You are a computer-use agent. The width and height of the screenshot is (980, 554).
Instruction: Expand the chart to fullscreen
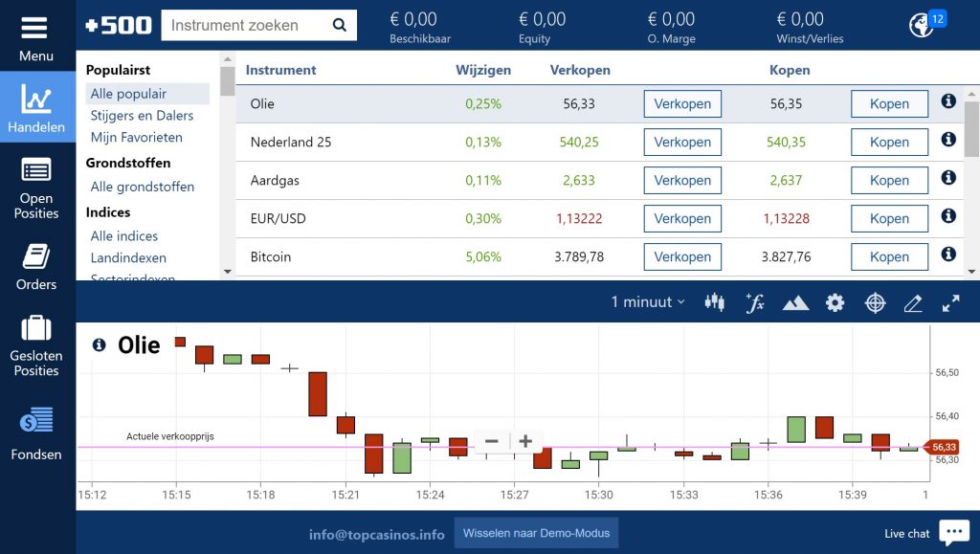click(950, 302)
